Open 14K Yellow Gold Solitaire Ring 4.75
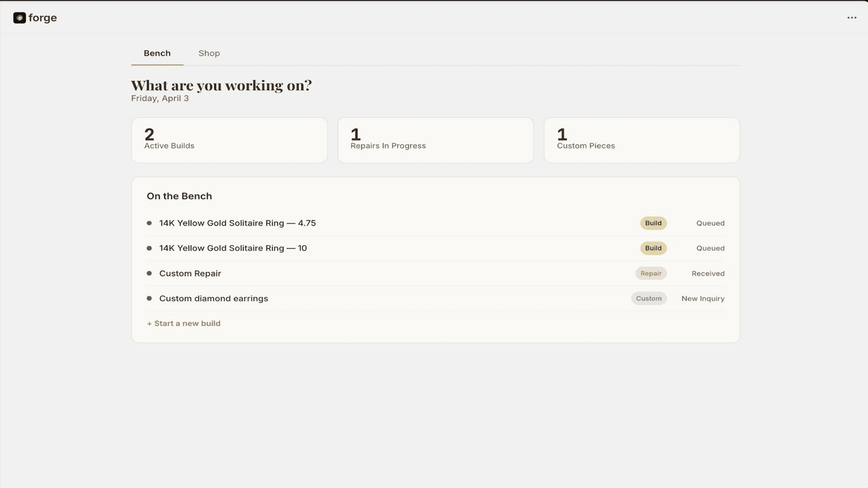Viewport: 868px width, 488px height. tap(436, 223)
